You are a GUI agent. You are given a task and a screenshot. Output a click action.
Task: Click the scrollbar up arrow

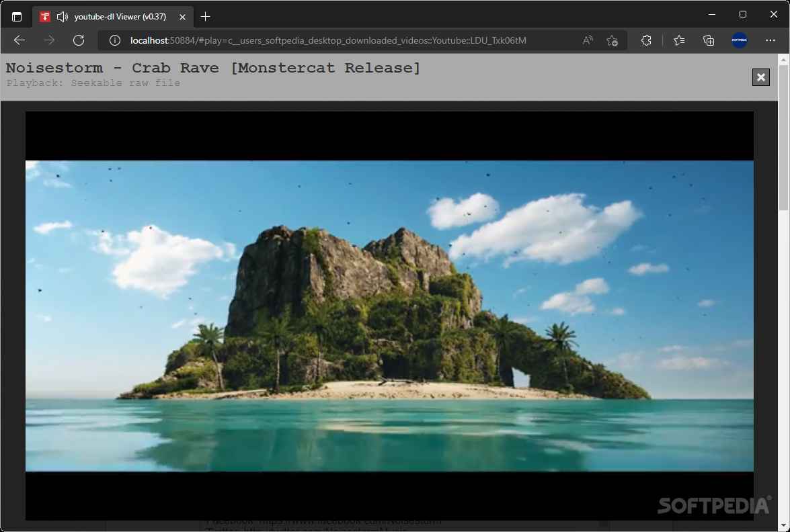pos(783,59)
